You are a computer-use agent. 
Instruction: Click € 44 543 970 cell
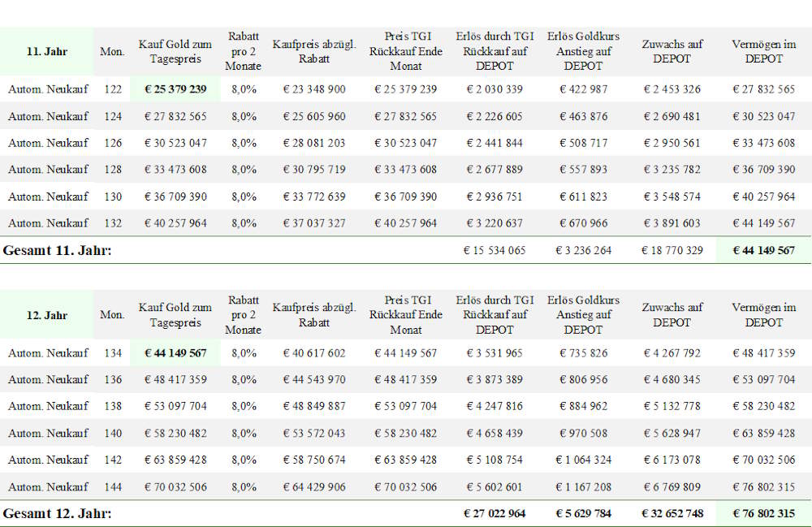[x=314, y=379]
